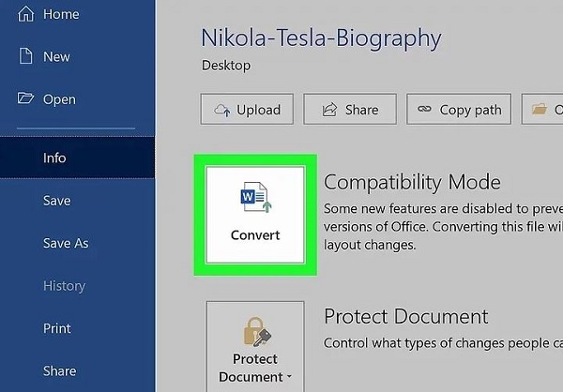The width and height of the screenshot is (563, 392).
Task: Click the Word document Convert icon
Action: pyautogui.click(x=256, y=197)
